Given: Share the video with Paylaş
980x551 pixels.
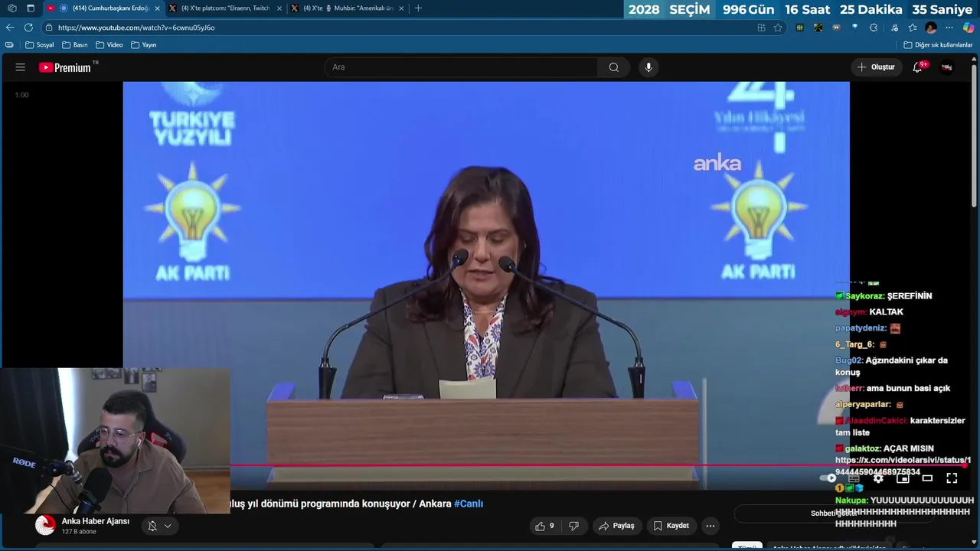Looking at the screenshot, I should [x=617, y=526].
